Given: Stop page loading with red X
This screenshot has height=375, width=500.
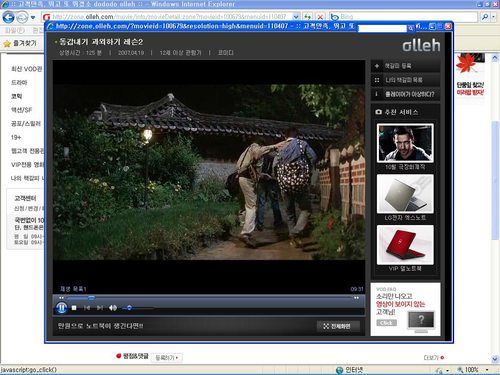Looking at the screenshot, I should click(x=320, y=16).
